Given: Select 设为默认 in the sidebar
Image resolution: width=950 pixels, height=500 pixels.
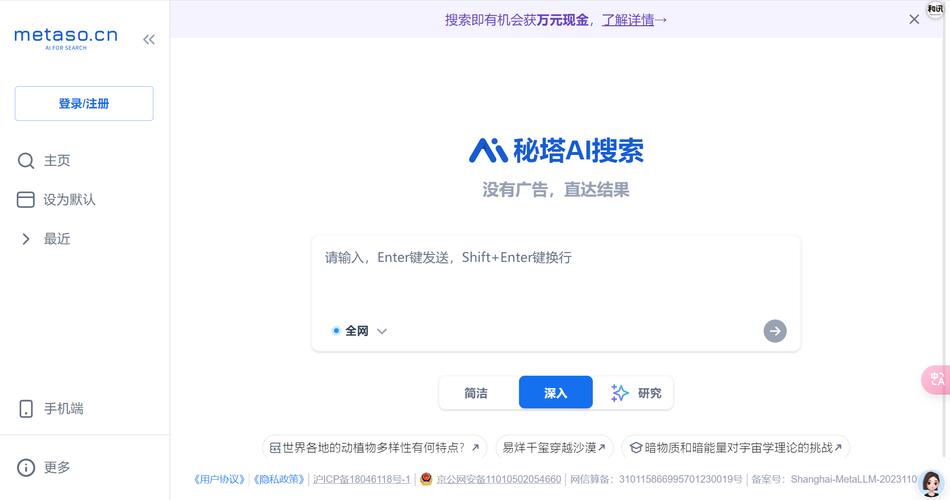Looking at the screenshot, I should click(x=56, y=199).
